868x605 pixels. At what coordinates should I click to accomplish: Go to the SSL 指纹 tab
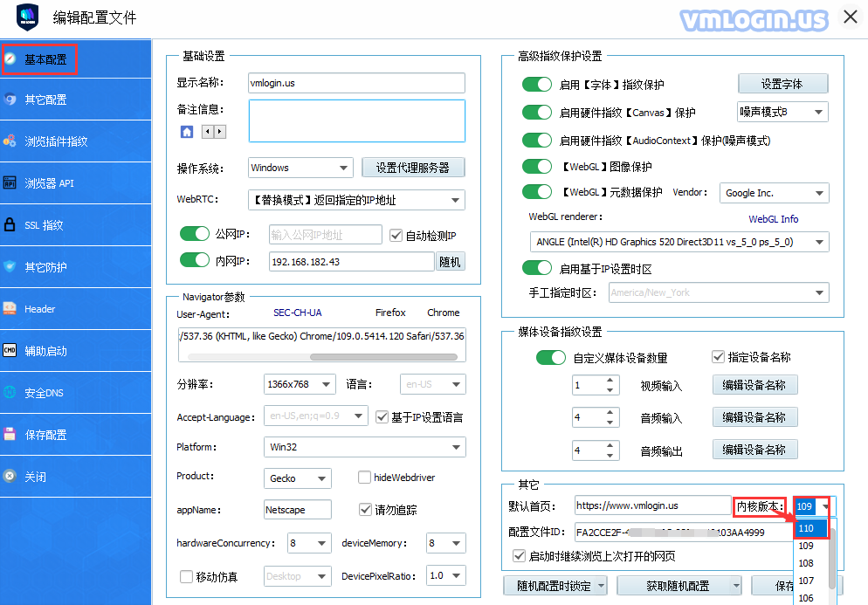click(x=75, y=225)
